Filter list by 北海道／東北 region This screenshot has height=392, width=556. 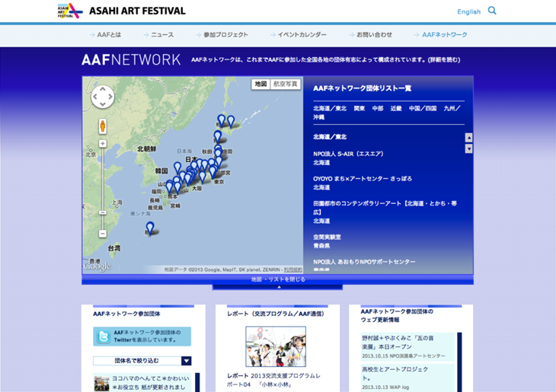point(330,108)
